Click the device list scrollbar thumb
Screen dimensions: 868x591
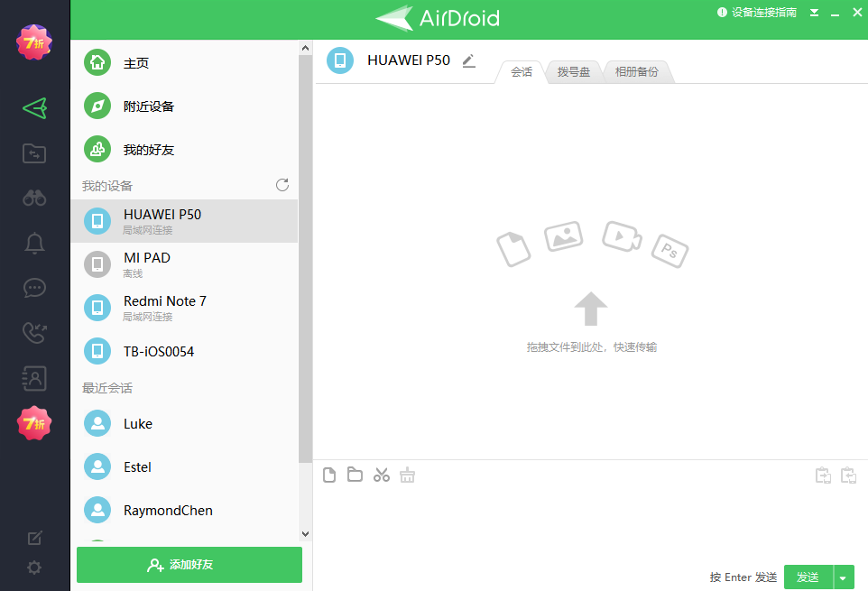(305, 259)
